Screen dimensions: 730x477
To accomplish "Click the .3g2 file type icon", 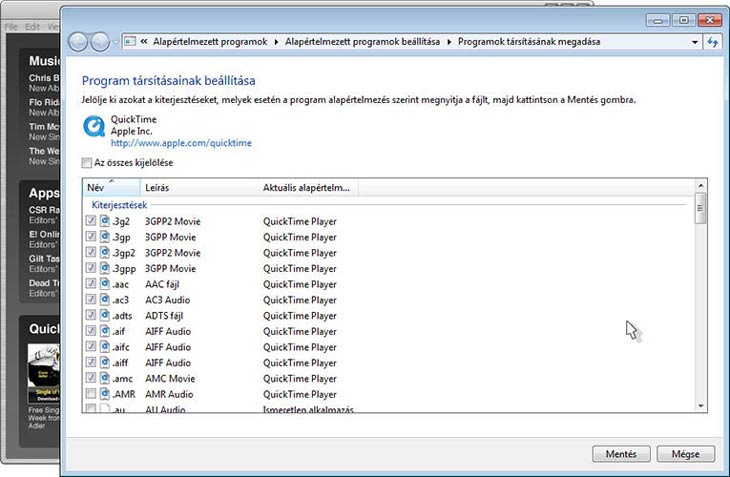I will click(x=105, y=221).
